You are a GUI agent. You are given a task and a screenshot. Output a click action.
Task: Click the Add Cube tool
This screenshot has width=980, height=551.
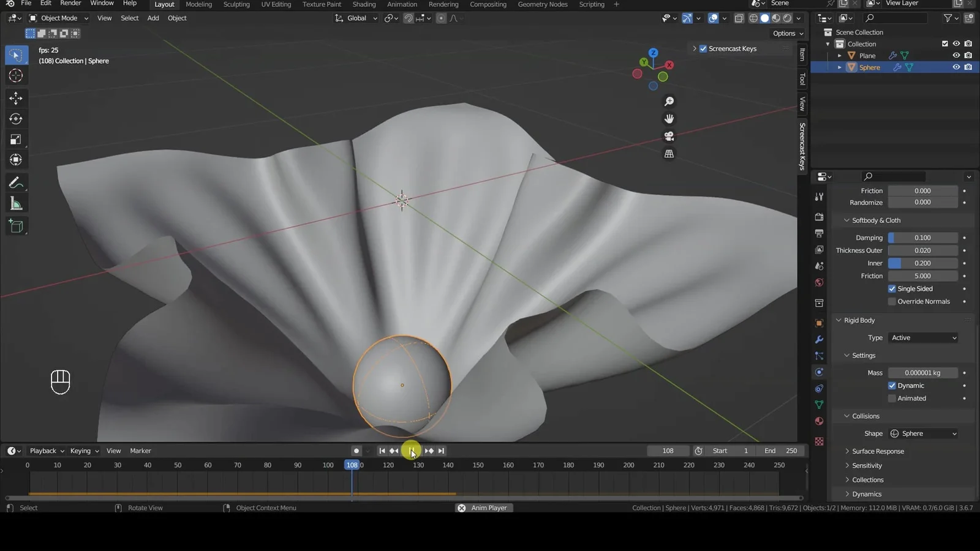pos(16,227)
